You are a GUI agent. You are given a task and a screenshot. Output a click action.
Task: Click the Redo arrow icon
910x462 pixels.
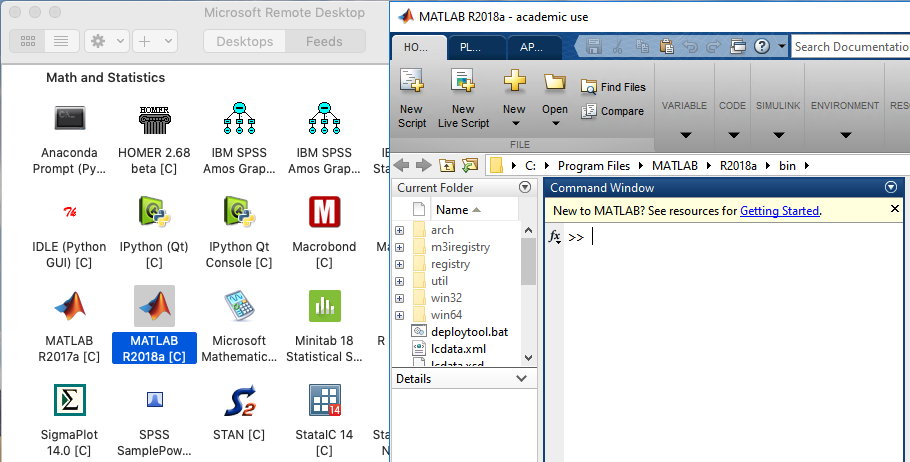[714, 46]
